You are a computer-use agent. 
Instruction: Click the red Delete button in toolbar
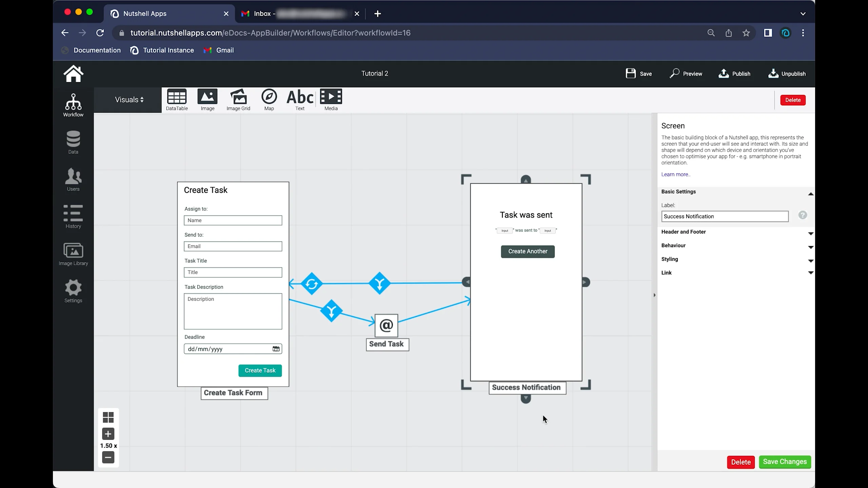793,100
